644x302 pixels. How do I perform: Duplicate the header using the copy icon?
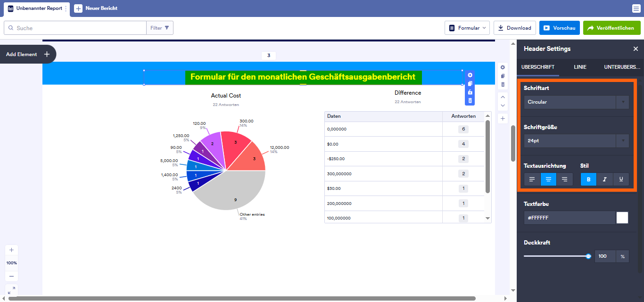tap(470, 83)
